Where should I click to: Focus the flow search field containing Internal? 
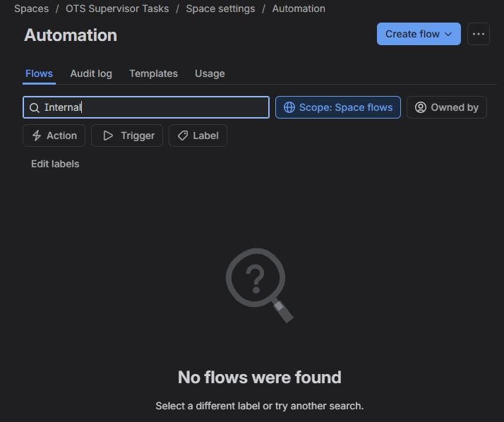[x=146, y=107]
